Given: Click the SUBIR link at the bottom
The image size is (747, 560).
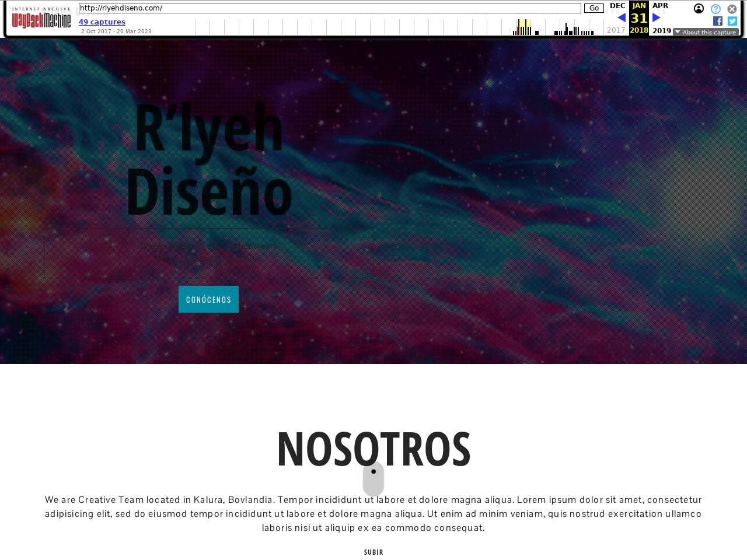Looking at the screenshot, I should [373, 552].
